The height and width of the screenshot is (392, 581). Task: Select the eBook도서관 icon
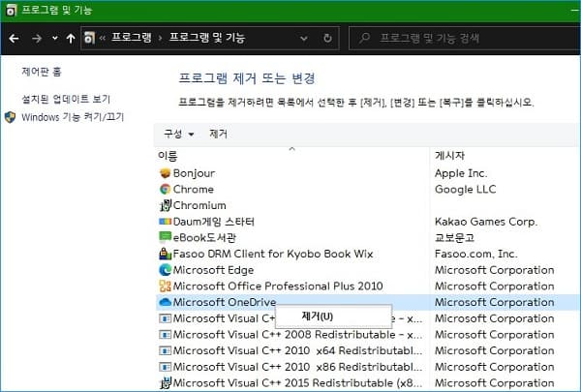point(165,237)
